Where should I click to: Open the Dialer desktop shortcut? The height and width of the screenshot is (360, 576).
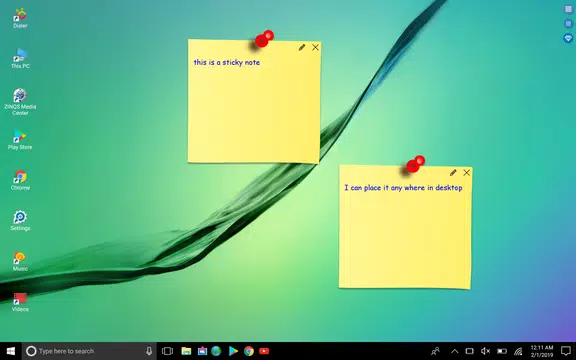[20, 18]
